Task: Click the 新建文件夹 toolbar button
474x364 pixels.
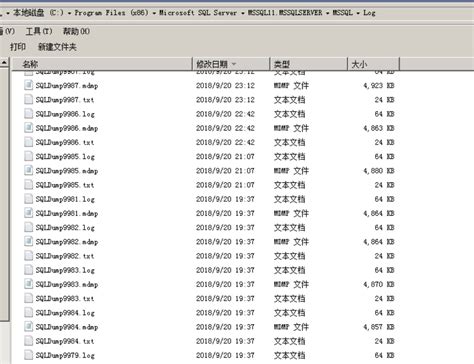Action: click(x=57, y=47)
